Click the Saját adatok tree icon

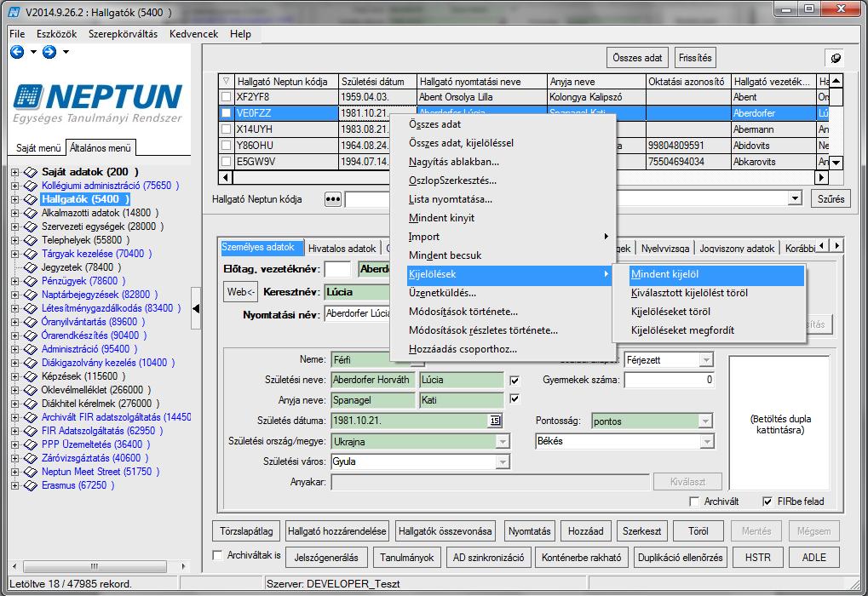pos(30,172)
